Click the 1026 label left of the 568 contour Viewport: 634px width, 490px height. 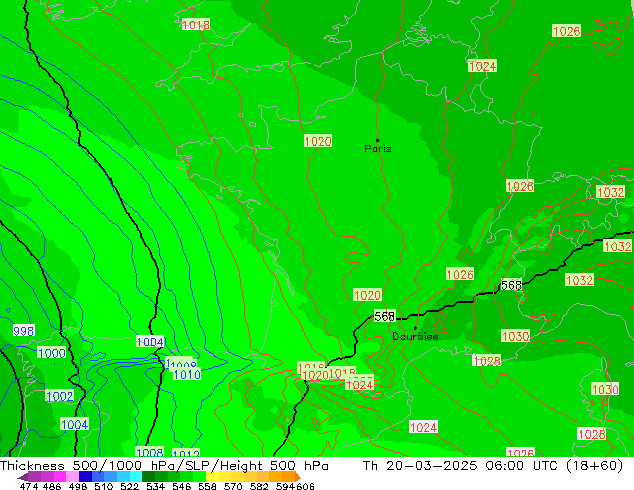pyautogui.click(x=460, y=274)
